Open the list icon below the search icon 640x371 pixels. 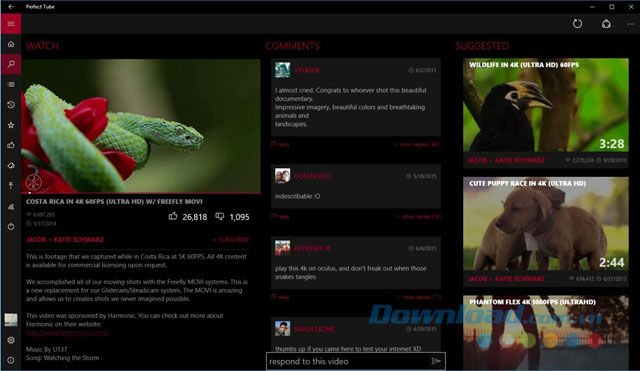(11, 84)
